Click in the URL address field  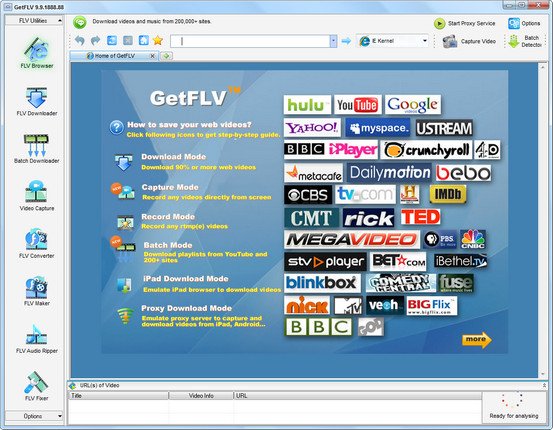250,41
